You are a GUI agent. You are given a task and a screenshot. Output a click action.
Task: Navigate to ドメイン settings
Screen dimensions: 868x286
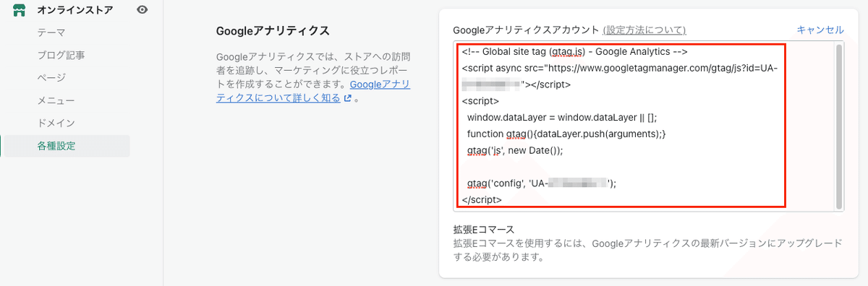tap(56, 123)
